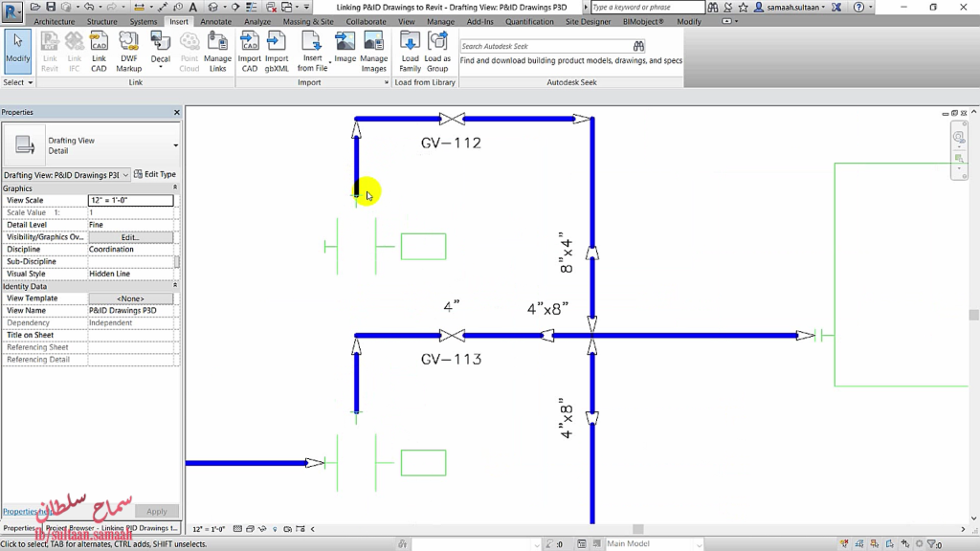Click the View Template <None> button
Viewport: 980px width, 551px height.
tap(130, 298)
